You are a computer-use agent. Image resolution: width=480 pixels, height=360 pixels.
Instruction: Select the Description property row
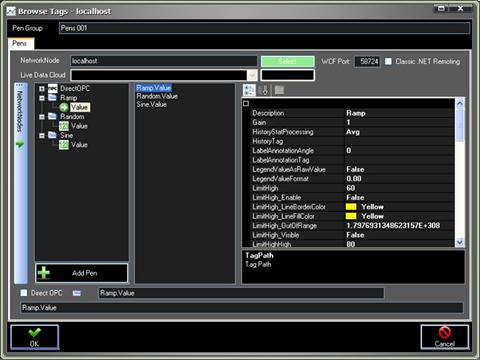pos(353,113)
